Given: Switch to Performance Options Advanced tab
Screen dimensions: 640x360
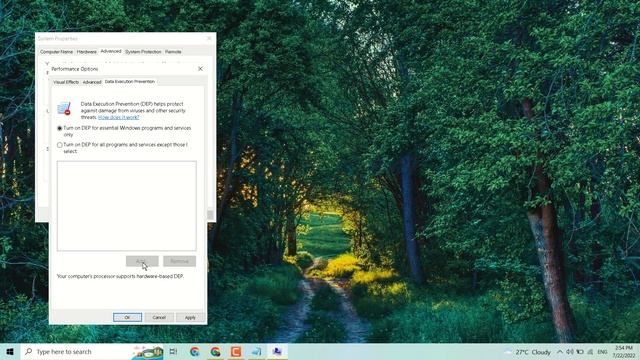Looking at the screenshot, I should pos(92,82).
